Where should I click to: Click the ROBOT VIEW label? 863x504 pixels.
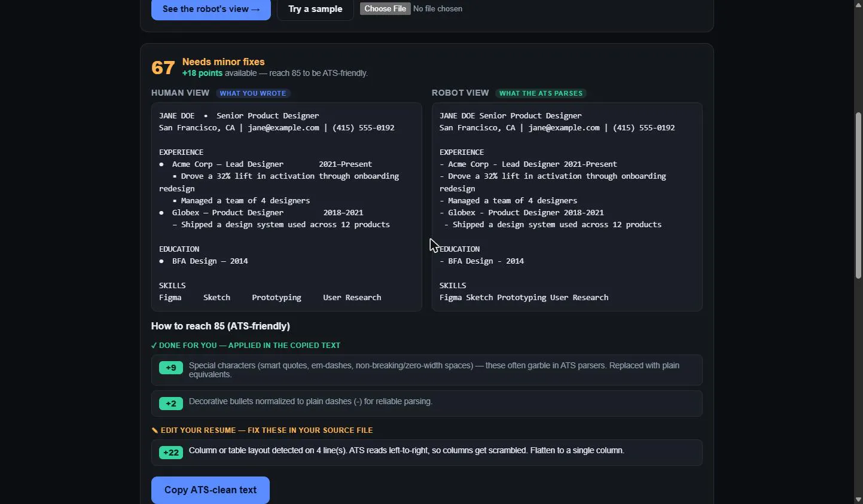tap(460, 93)
